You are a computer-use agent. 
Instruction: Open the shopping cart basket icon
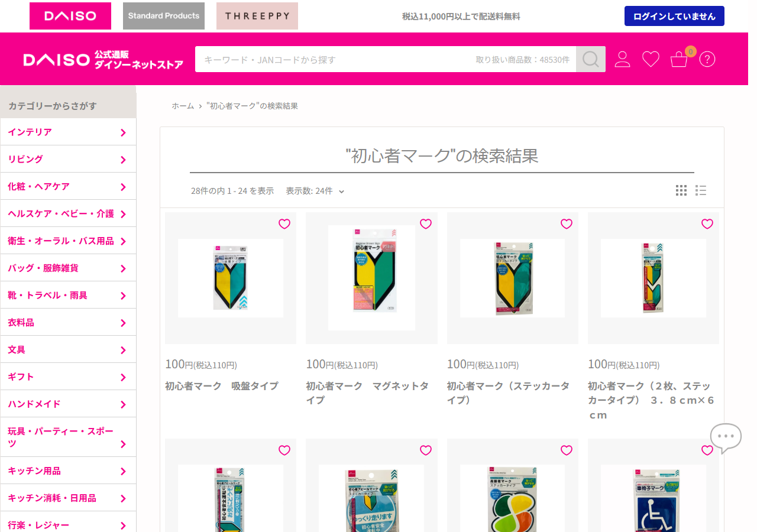(679, 59)
